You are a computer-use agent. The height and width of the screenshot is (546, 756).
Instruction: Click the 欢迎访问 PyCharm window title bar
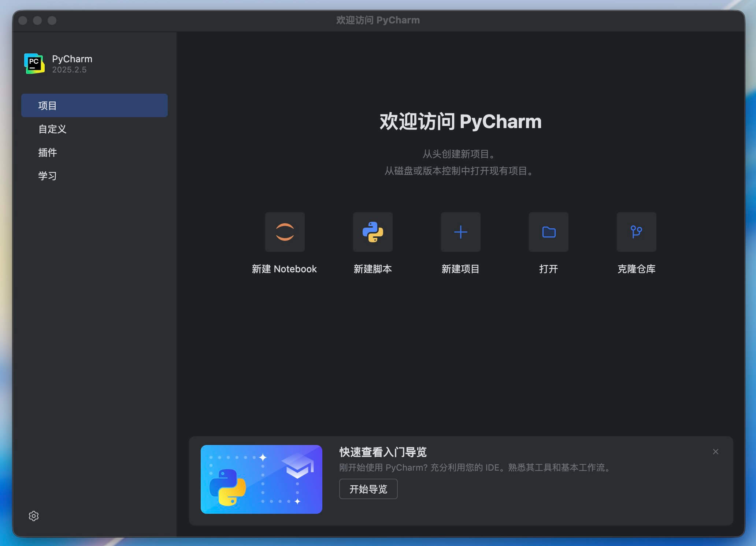[x=378, y=20]
